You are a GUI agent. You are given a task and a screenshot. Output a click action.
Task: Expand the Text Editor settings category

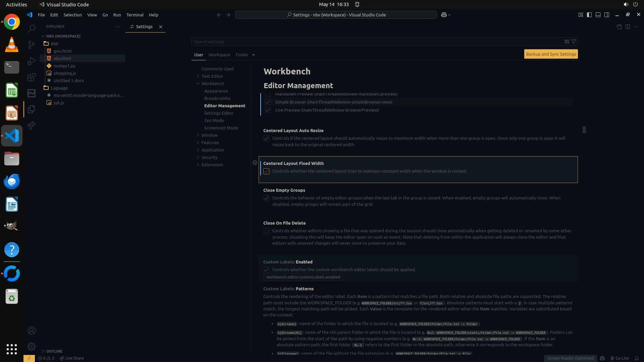pyautogui.click(x=212, y=76)
